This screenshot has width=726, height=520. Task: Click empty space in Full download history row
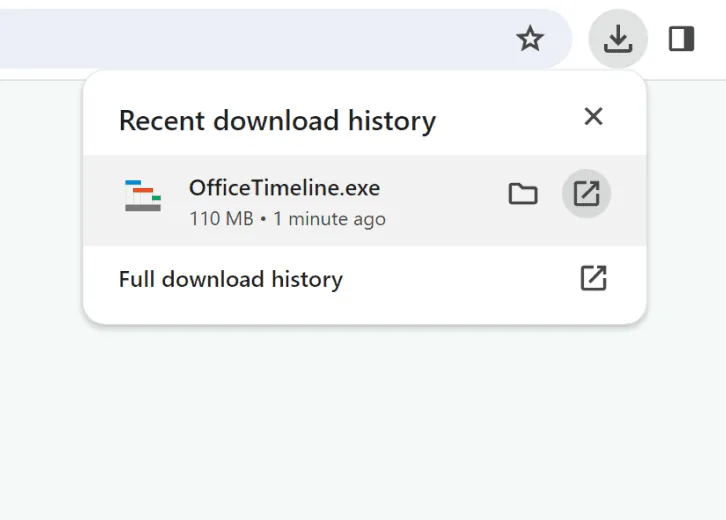pyautogui.click(x=450, y=279)
